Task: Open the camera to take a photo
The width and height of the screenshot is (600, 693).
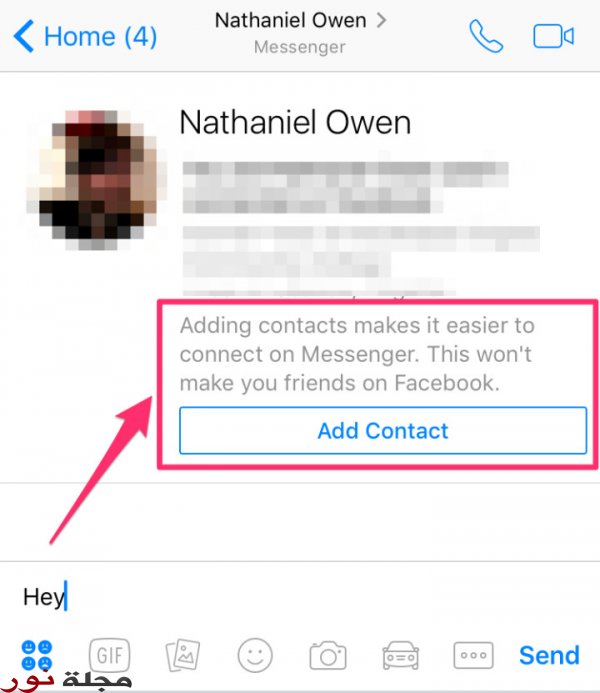Action: coord(328,655)
